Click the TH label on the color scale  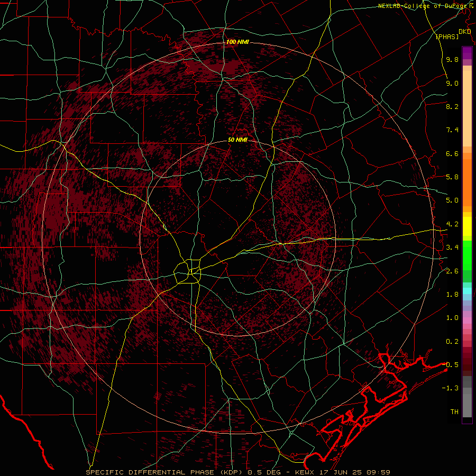tap(454, 411)
